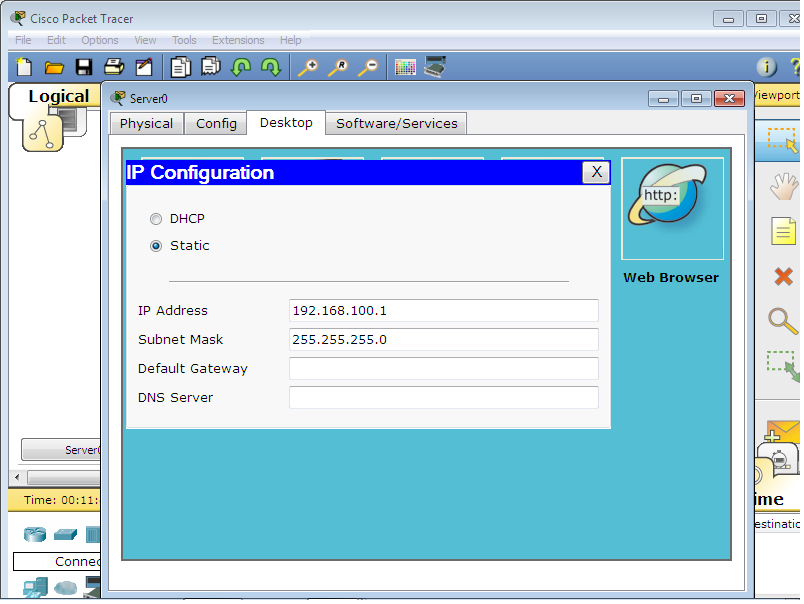The width and height of the screenshot is (804, 604).
Task: Expand the Extensions menu
Action: [238, 40]
